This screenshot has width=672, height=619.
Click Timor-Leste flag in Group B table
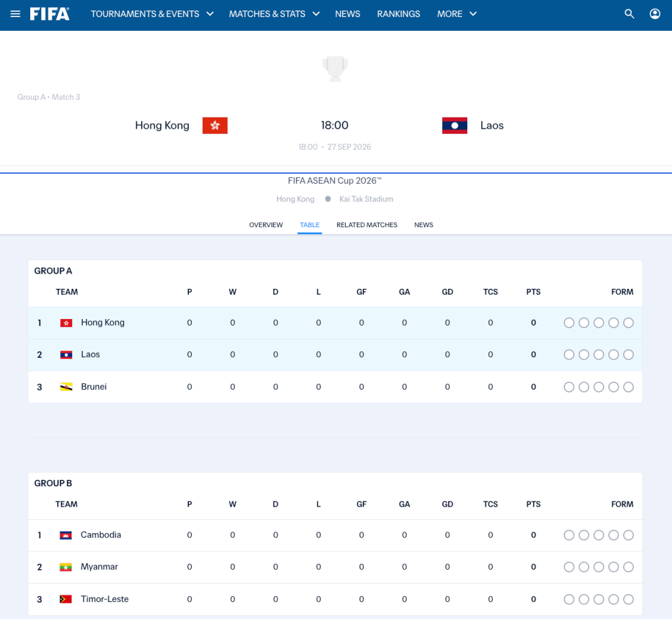pos(66,599)
